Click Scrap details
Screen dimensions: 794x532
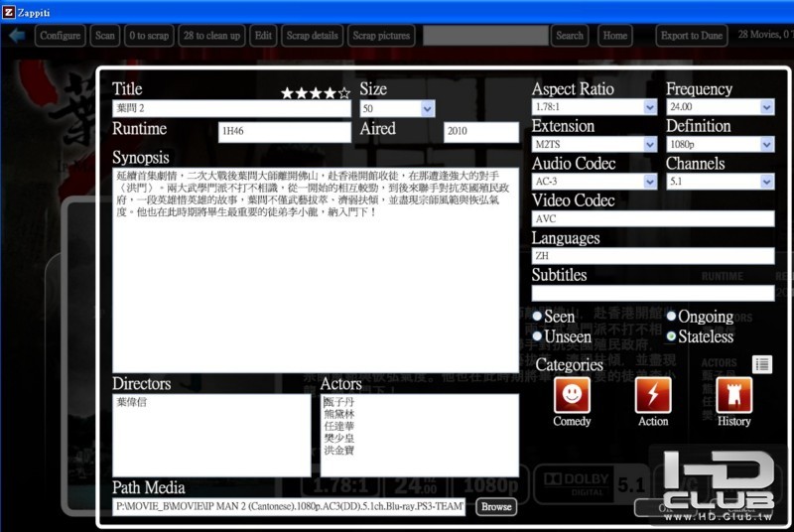[x=313, y=36]
